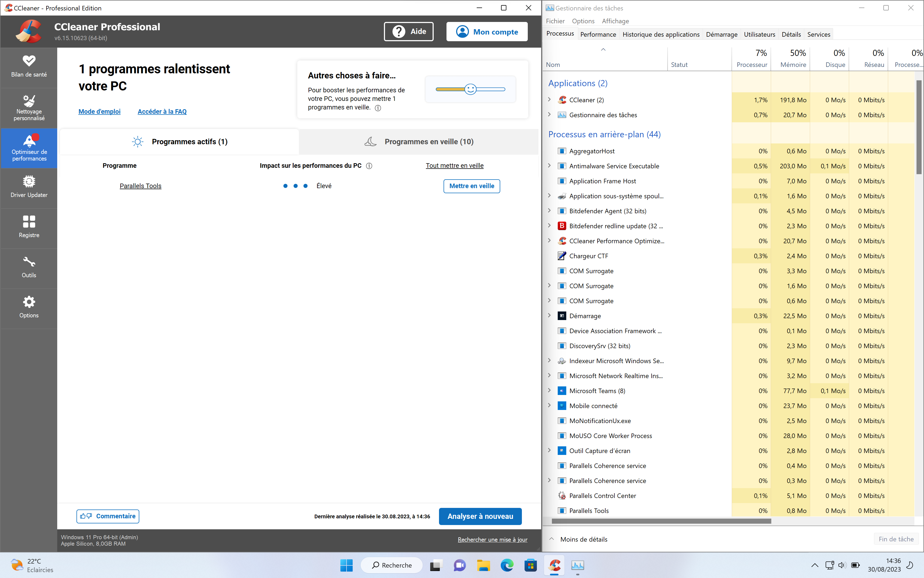Expand Bitdefender Agent (32 bits) row

click(549, 211)
